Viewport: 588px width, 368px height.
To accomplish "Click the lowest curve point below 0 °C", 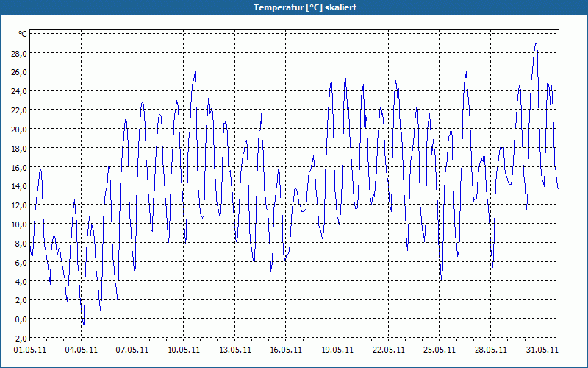I will pos(84,324).
